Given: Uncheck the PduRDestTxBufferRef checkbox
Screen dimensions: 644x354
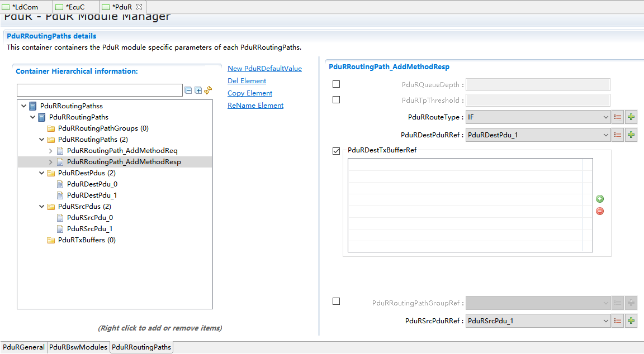Looking at the screenshot, I should tap(336, 151).
